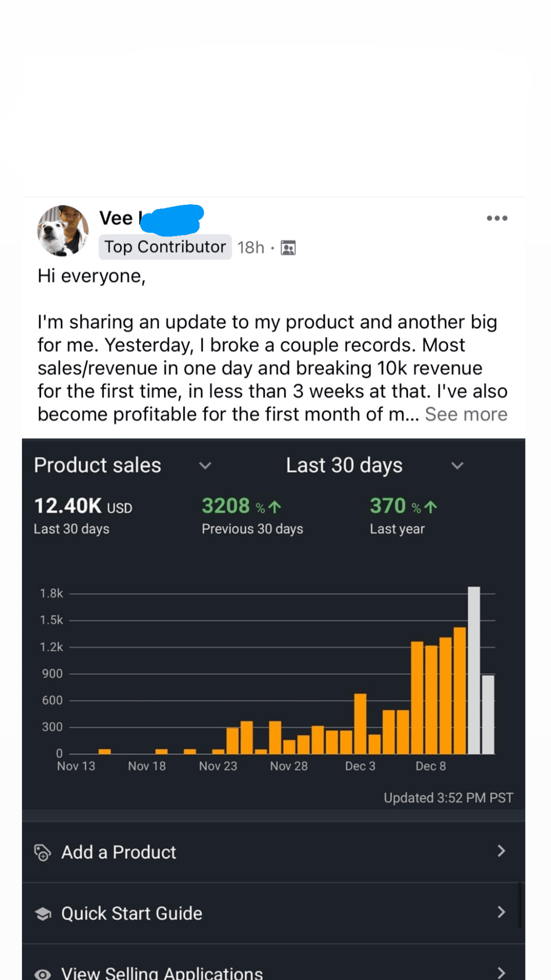
Task: Tap the poster's profile picture
Action: [x=63, y=231]
